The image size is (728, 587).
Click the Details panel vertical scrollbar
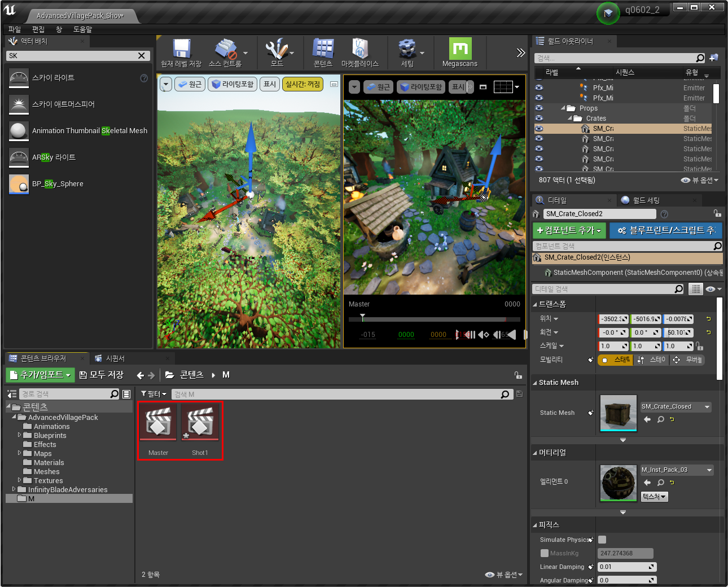coord(720,339)
